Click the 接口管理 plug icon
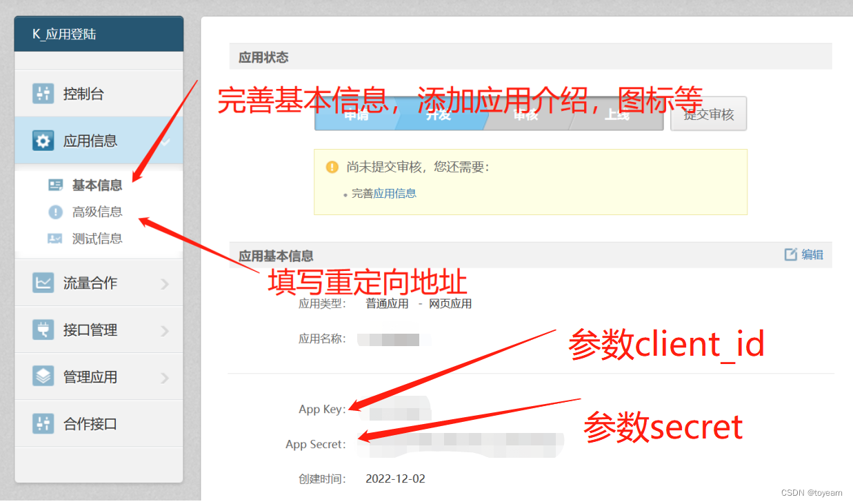Viewport: 853px width, 504px height. pyautogui.click(x=43, y=330)
